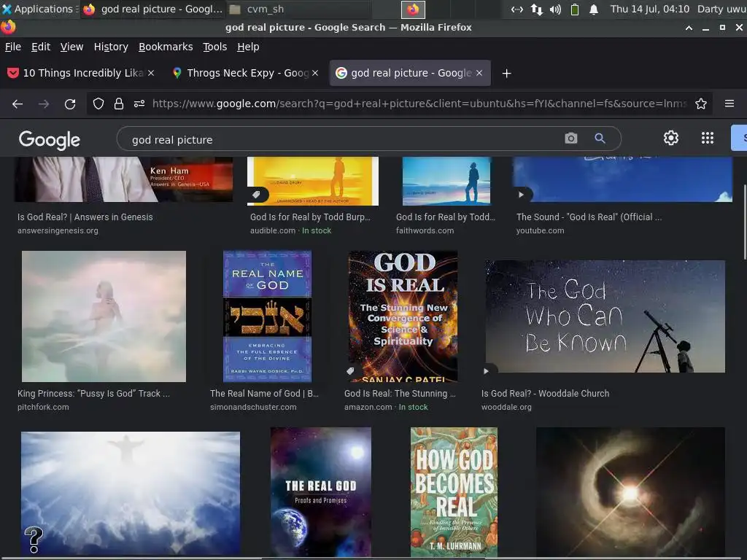Viewport: 747px width, 560px height.
Task: Click the swirling galaxy star thumbnail
Action: 630,492
